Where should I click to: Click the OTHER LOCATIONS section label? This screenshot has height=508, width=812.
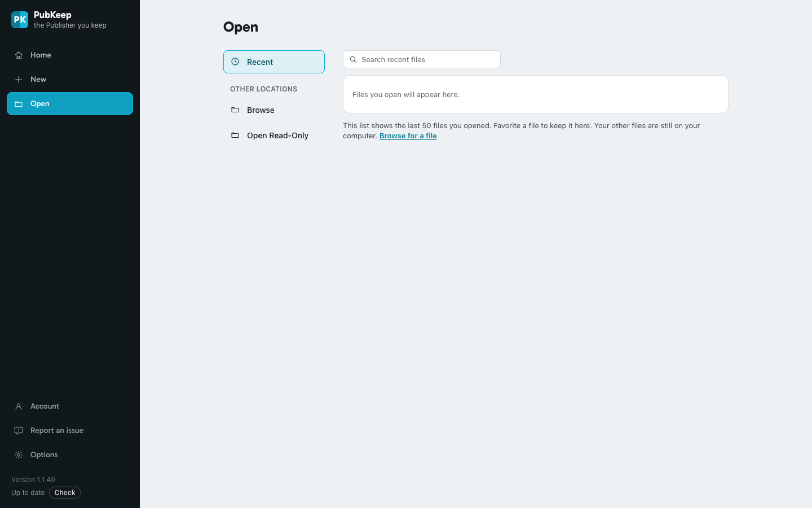263,89
